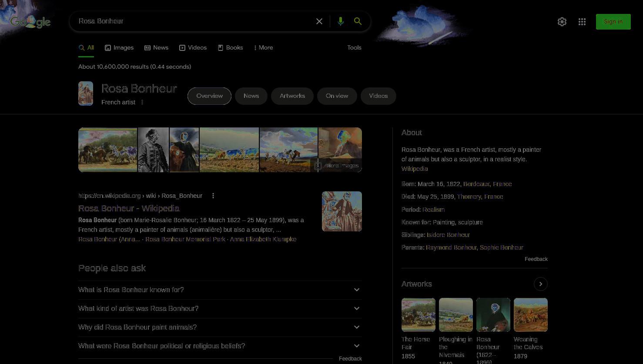Click the Wikipedia result thumbnail image
This screenshot has width=643, height=364.
(342, 211)
